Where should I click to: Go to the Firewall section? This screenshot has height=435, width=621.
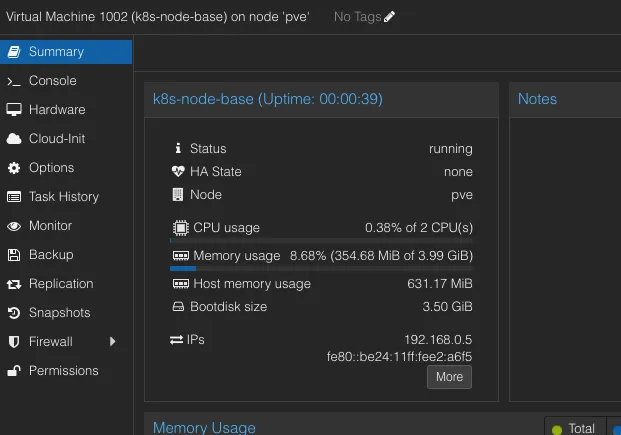(50, 342)
